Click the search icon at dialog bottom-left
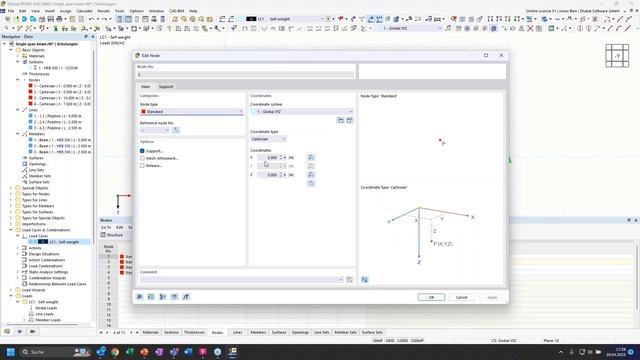Viewport: 640px width, 360px height. pyautogui.click(x=140, y=297)
